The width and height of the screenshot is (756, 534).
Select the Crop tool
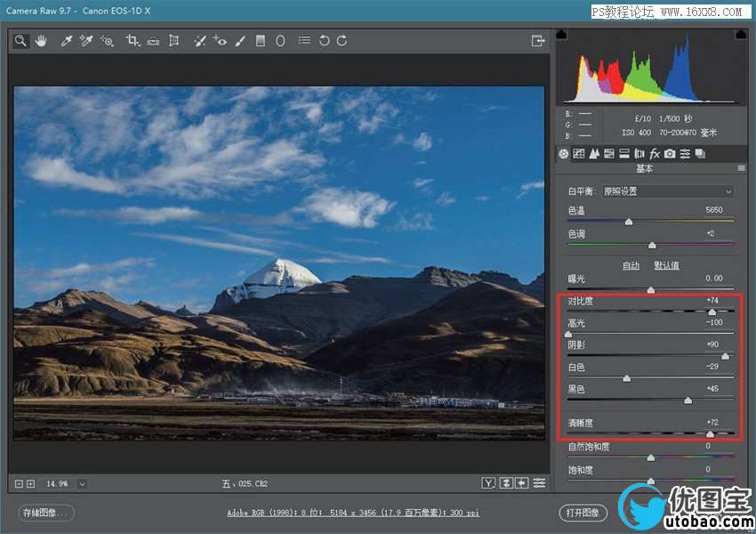tap(133, 41)
